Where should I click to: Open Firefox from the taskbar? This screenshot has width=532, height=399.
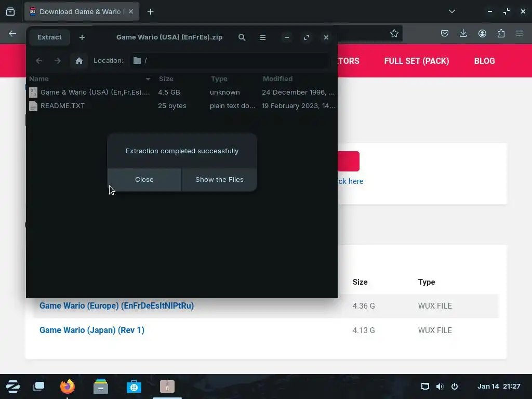tap(67, 387)
